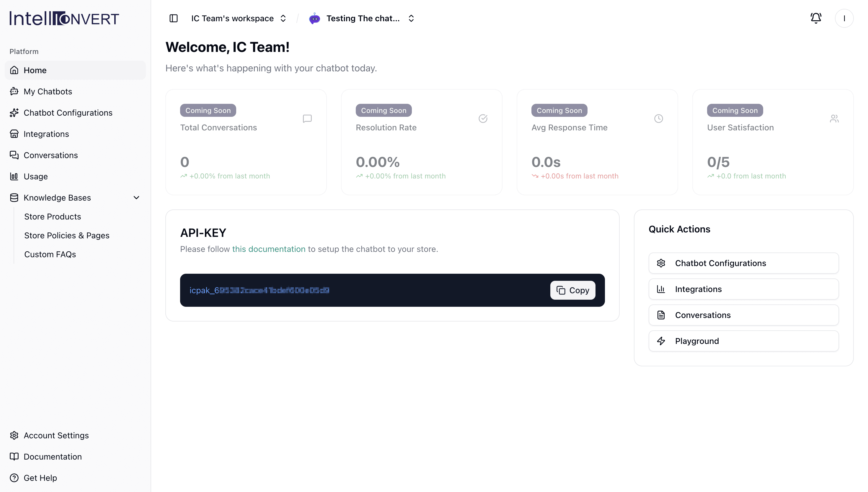Click the 'API-KEY' heading
Screen dimensions: 868x492
[203, 233]
